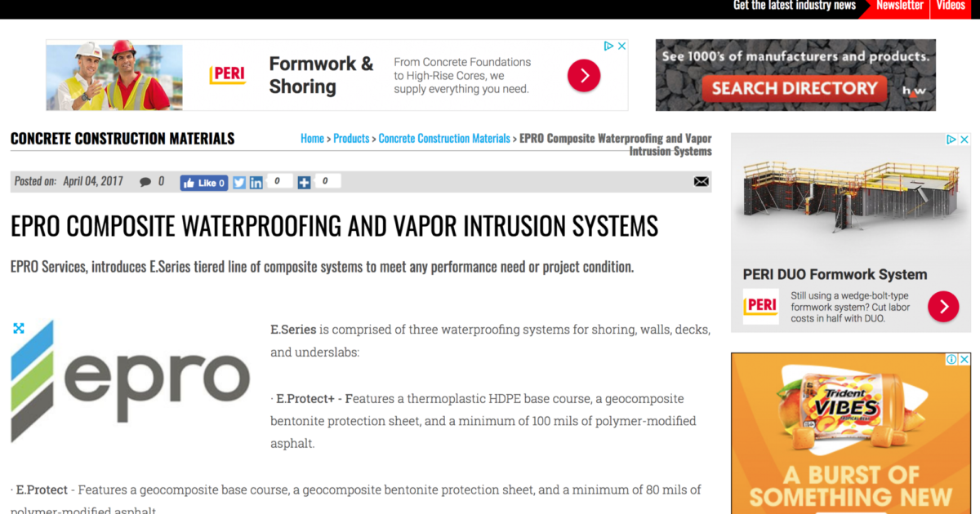Share the article via the email envelope icon

[701, 181]
